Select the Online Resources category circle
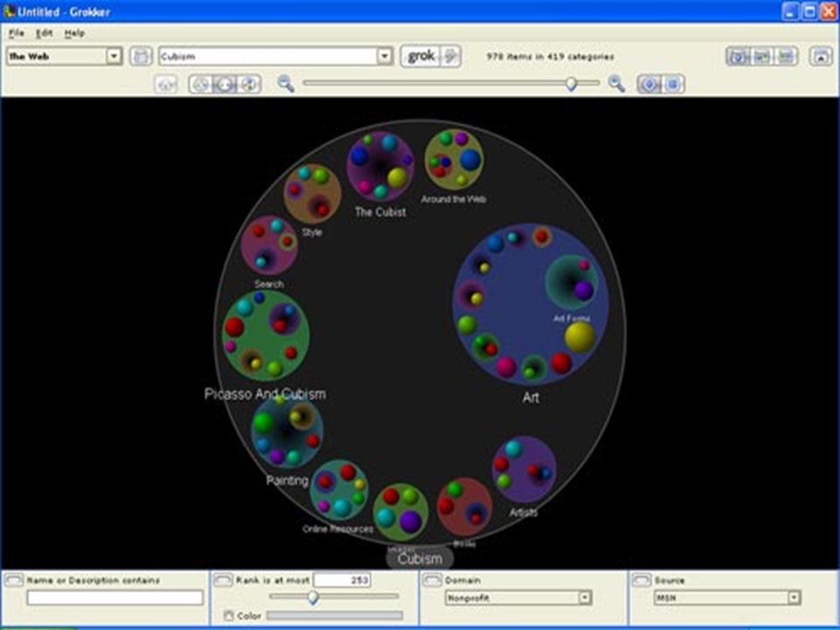 pyautogui.click(x=339, y=490)
